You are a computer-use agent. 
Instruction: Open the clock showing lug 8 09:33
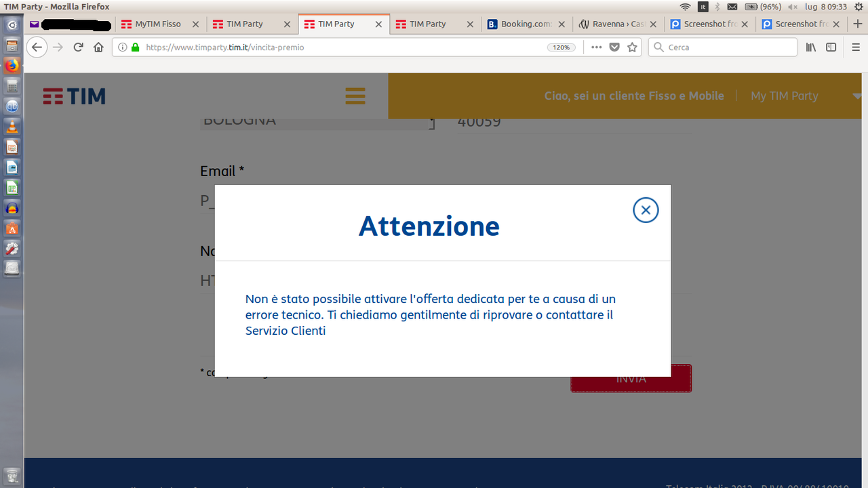click(825, 7)
